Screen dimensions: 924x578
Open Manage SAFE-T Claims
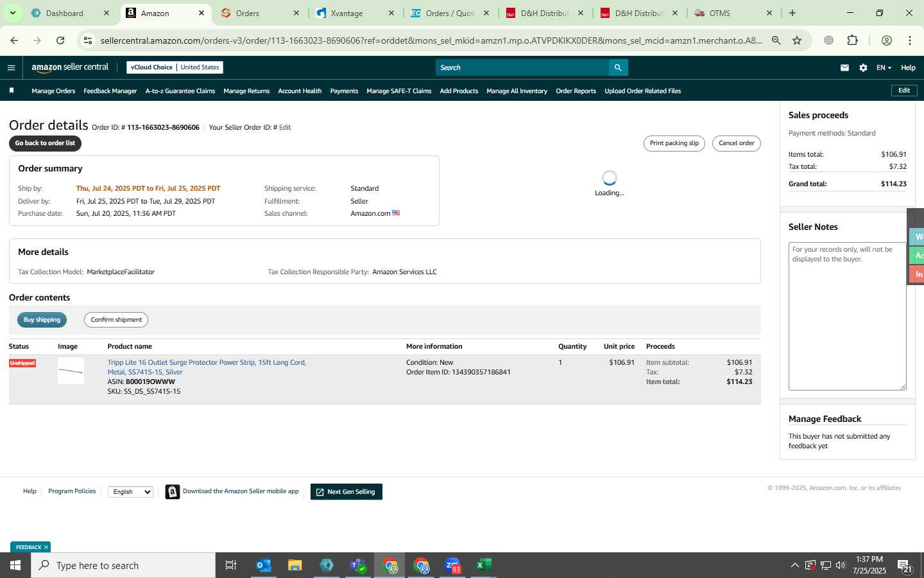398,91
